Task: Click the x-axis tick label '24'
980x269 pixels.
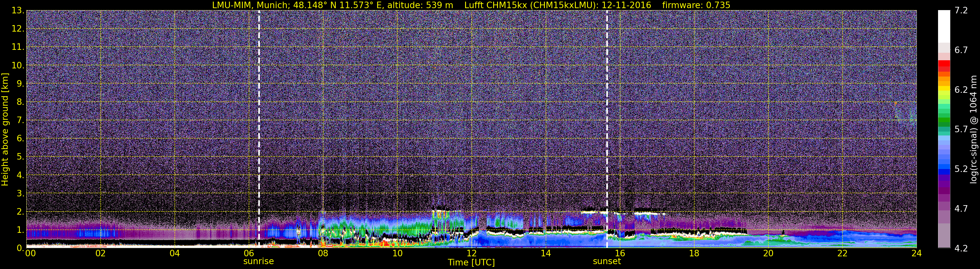Action: click(917, 253)
